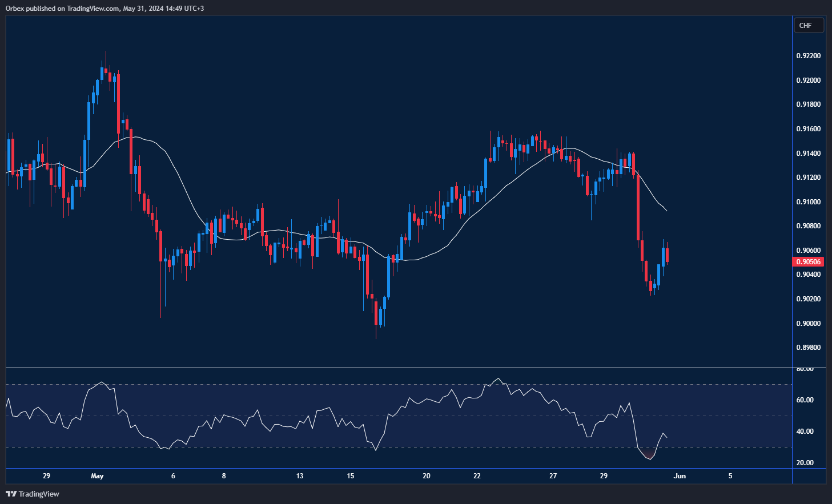
Task: Open the CHF currency selector
Action: (x=809, y=25)
